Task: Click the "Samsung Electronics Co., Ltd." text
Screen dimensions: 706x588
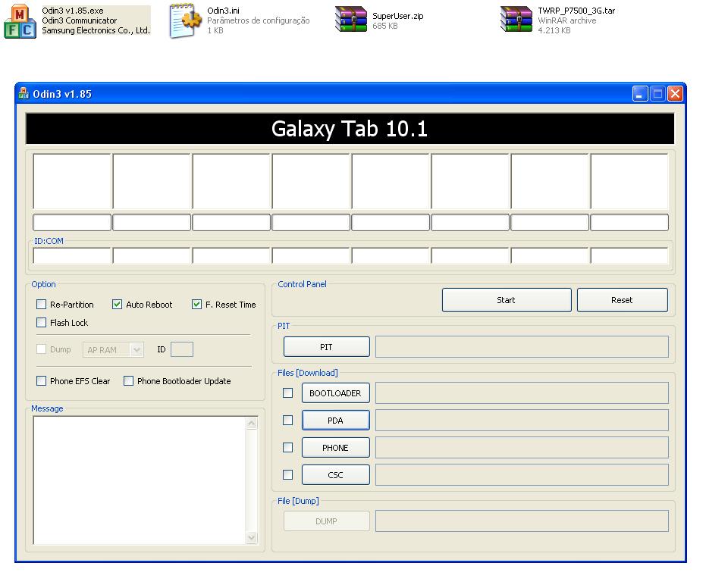Action: pyautogui.click(x=96, y=30)
